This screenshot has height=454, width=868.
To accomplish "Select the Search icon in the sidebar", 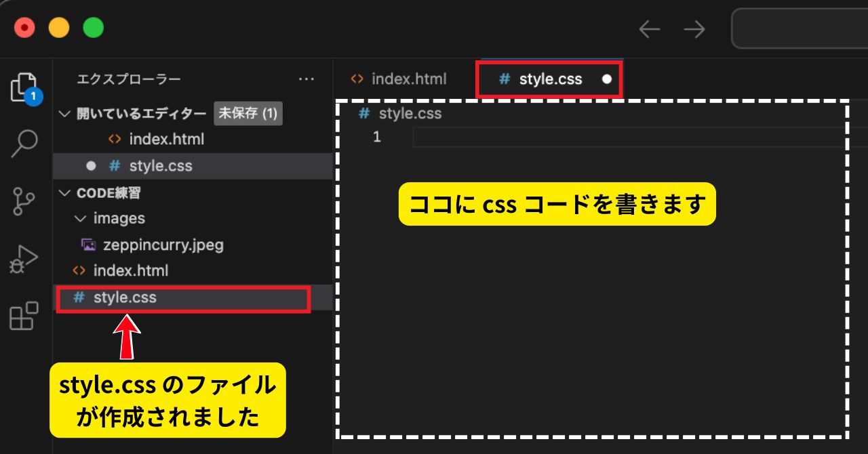I will 25,142.
